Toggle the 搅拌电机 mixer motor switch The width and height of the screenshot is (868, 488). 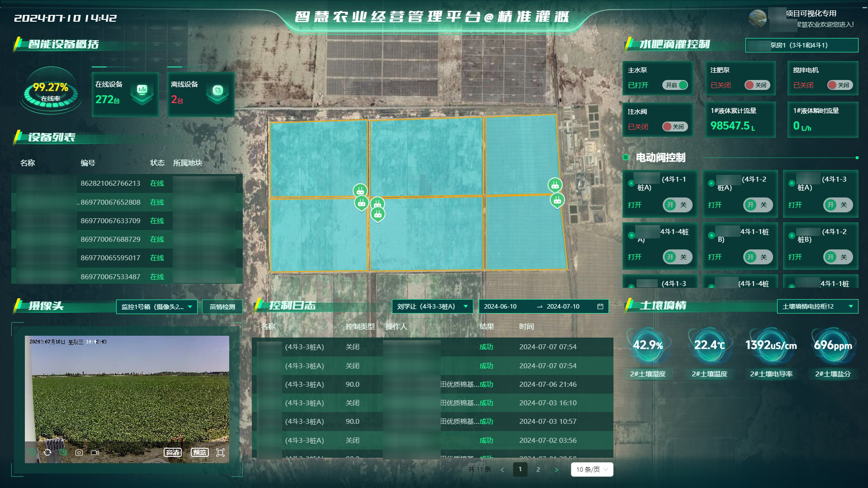coord(840,85)
